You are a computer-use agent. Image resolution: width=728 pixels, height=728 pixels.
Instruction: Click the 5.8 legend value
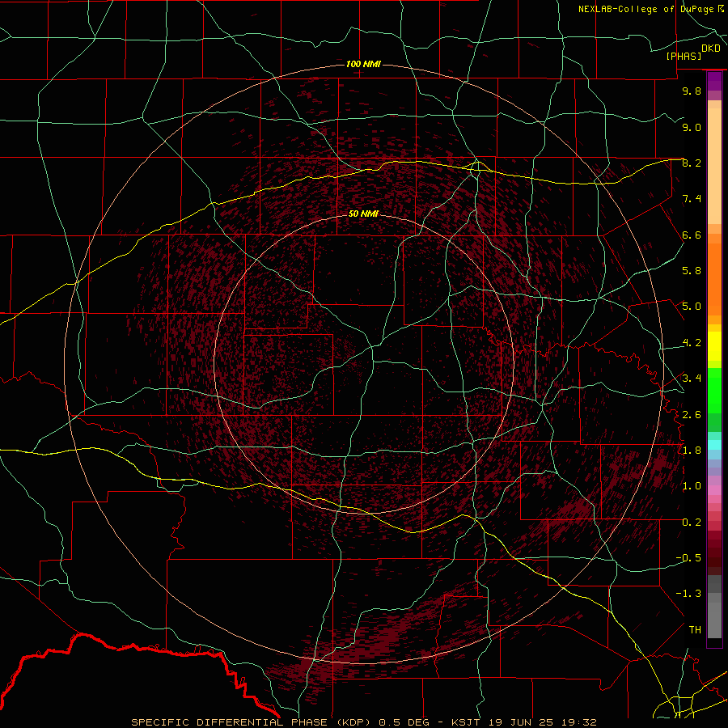(692, 271)
